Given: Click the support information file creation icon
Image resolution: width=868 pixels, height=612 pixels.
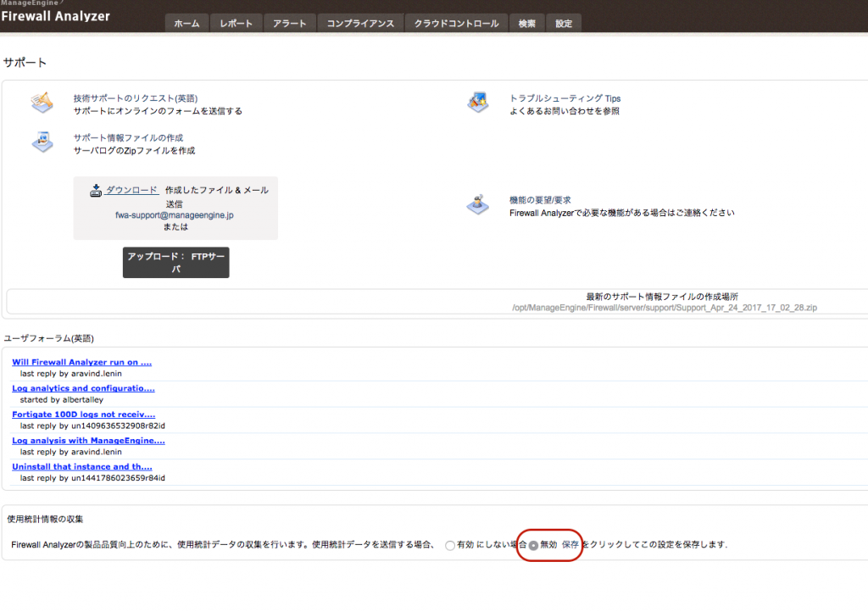Looking at the screenshot, I should 42,142.
